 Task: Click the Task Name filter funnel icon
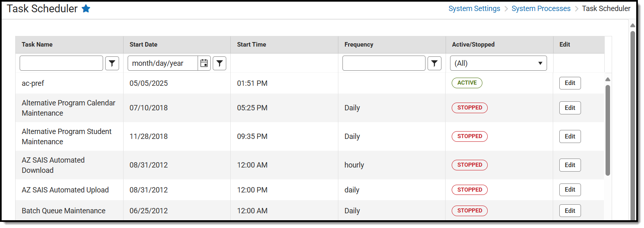tap(112, 63)
